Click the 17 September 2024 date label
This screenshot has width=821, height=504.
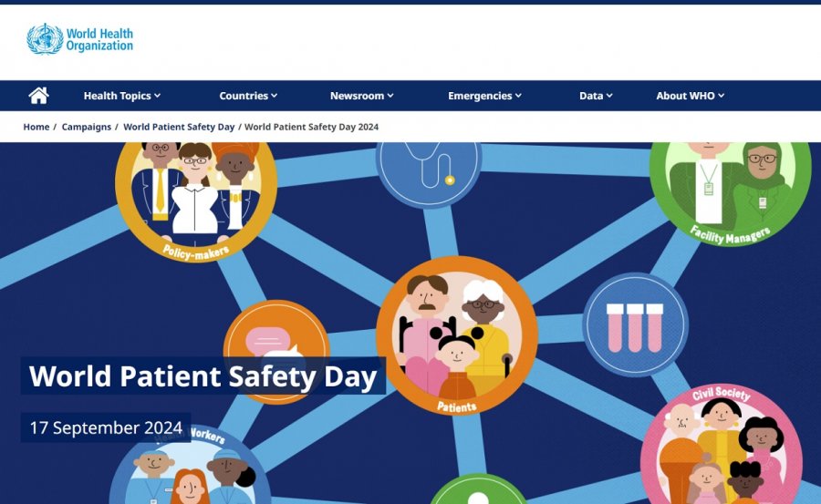pyautogui.click(x=106, y=427)
